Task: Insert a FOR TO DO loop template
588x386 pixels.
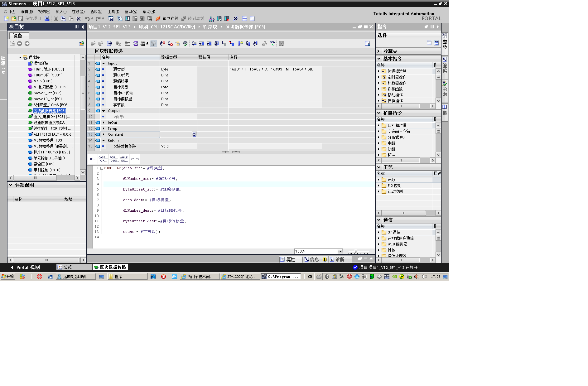Action: click(x=113, y=159)
